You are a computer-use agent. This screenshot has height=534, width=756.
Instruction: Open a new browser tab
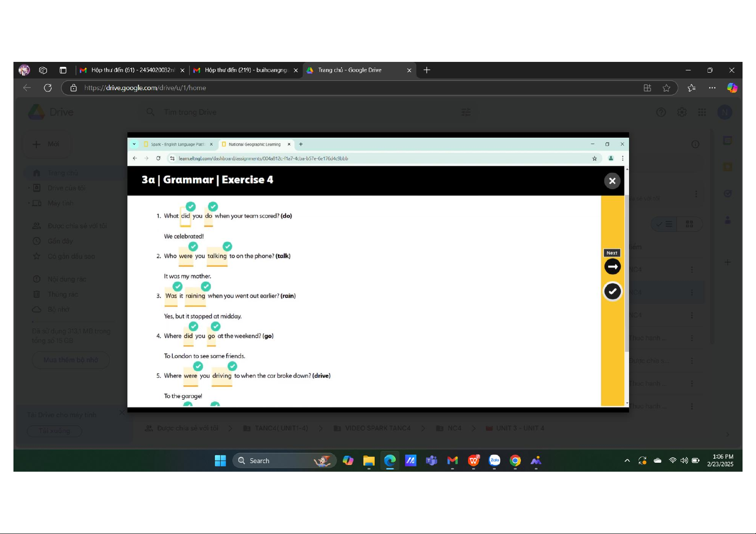point(427,70)
